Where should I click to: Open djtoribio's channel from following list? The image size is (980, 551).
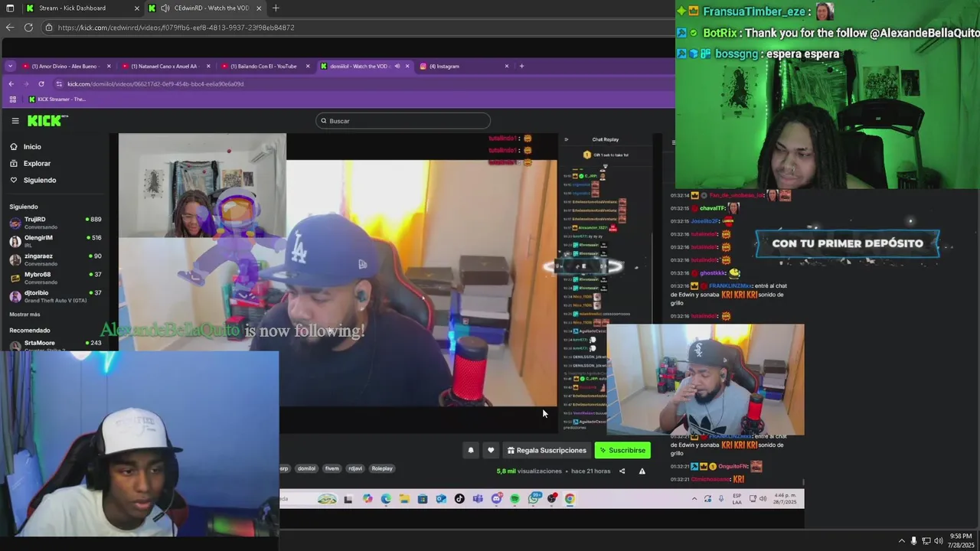pos(55,295)
